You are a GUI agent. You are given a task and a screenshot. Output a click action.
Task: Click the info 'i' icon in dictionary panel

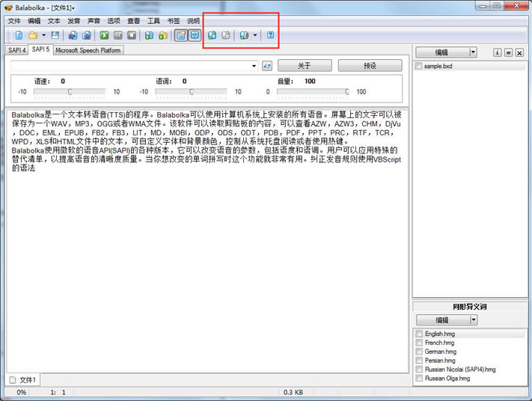(x=497, y=52)
